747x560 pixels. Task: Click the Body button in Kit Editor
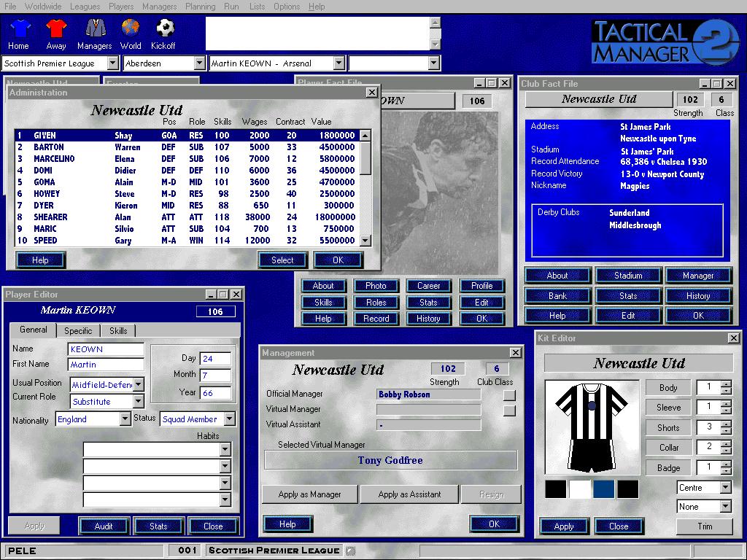click(x=668, y=388)
